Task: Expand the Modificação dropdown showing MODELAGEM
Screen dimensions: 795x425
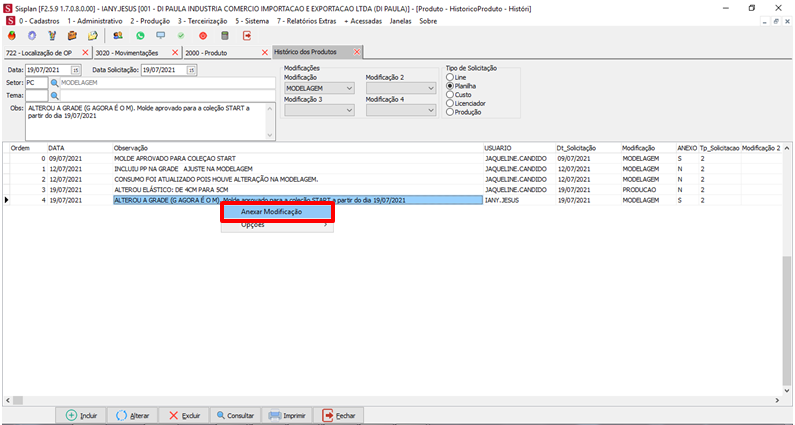Action: pyautogui.click(x=349, y=88)
